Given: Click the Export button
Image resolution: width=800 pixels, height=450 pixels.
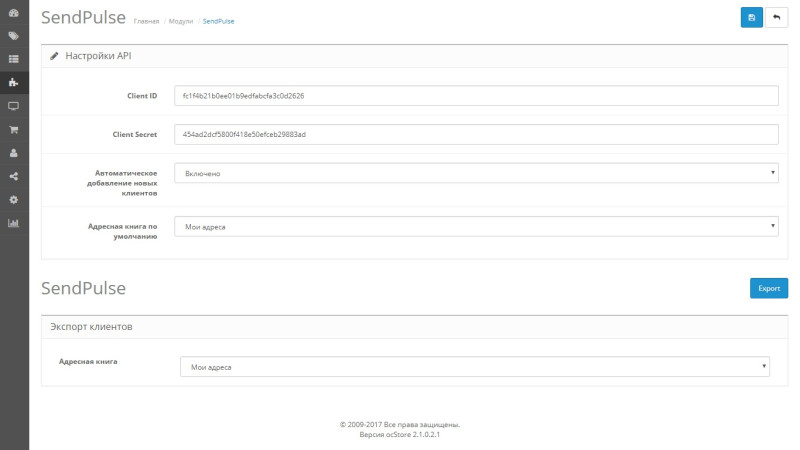Looking at the screenshot, I should [769, 288].
